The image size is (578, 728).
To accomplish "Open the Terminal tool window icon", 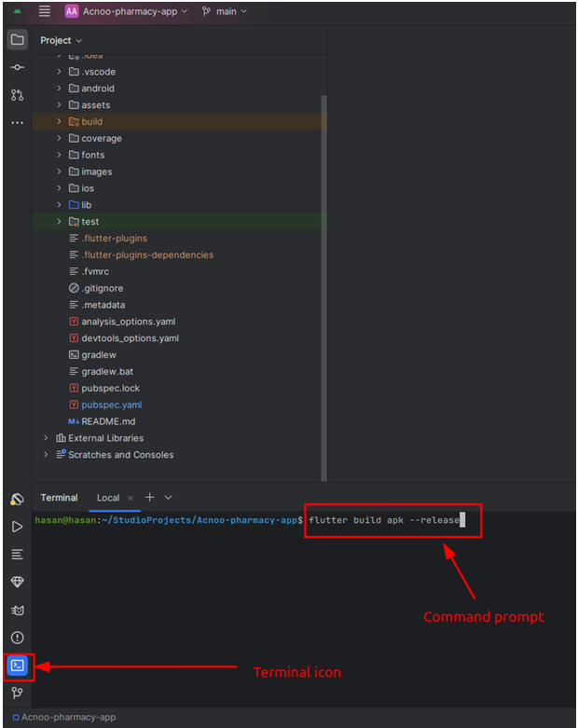I will [x=17, y=666].
